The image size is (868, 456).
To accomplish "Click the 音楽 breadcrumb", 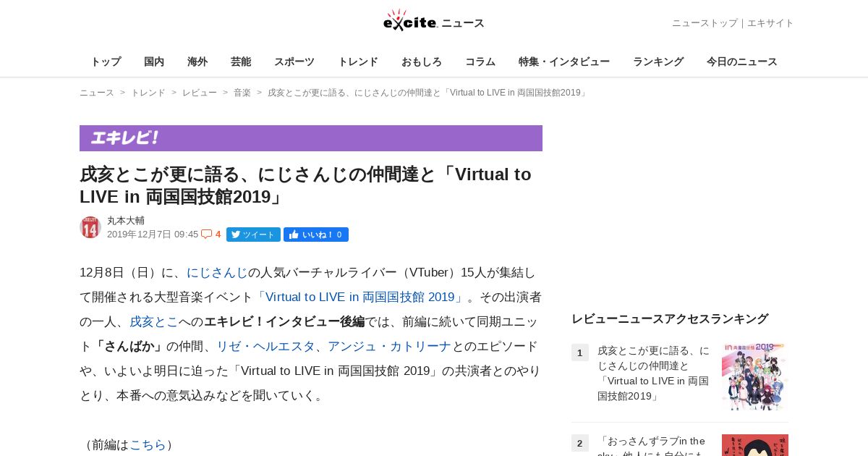I will [242, 93].
